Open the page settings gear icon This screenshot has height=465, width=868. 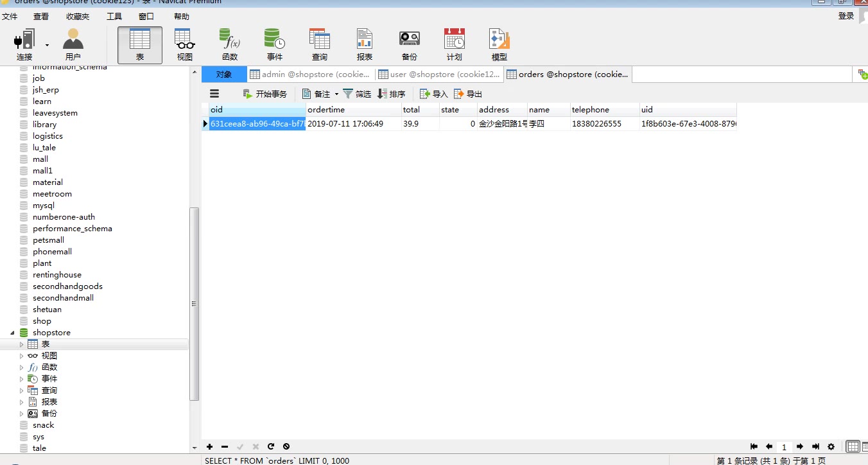coord(831,446)
